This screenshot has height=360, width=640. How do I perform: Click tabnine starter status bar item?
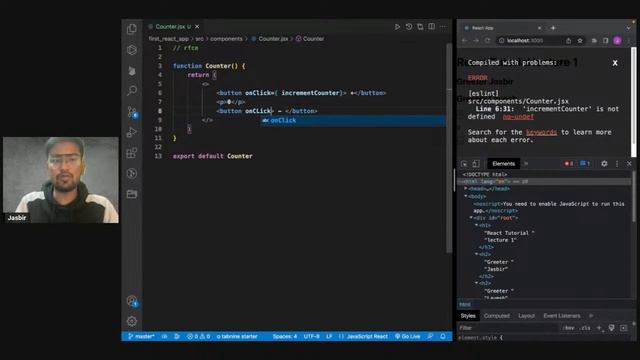237,337
